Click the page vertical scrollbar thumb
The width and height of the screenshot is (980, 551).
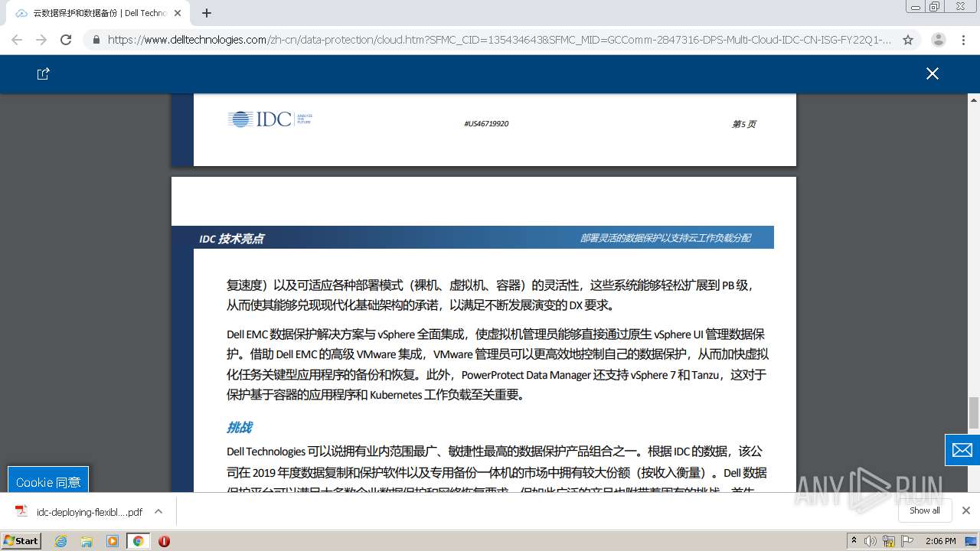974,413
